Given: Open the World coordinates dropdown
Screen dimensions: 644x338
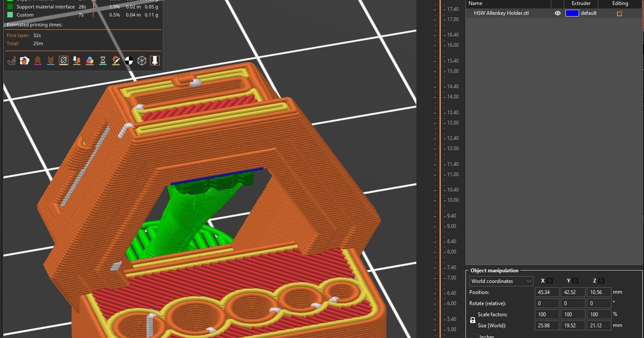Looking at the screenshot, I should click(x=501, y=281).
